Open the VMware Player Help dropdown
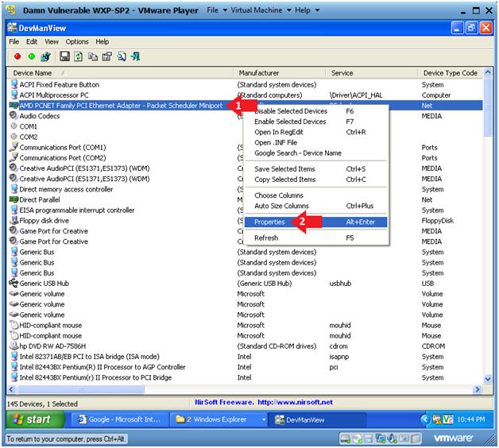499x448 pixels. pos(307,10)
